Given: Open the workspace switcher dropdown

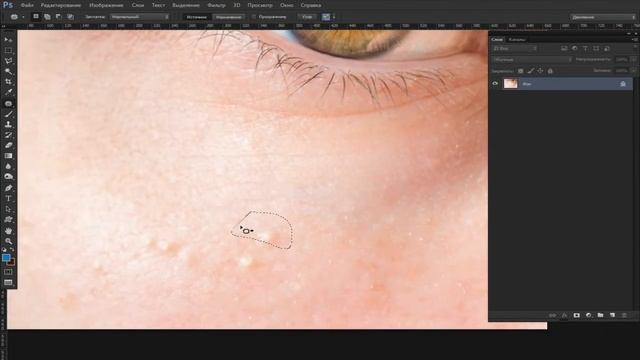Looking at the screenshot, I should coord(602,17).
